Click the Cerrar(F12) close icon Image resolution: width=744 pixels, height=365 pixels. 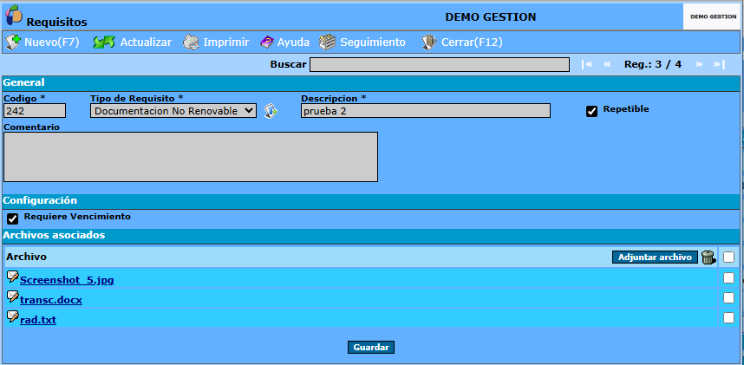click(428, 42)
